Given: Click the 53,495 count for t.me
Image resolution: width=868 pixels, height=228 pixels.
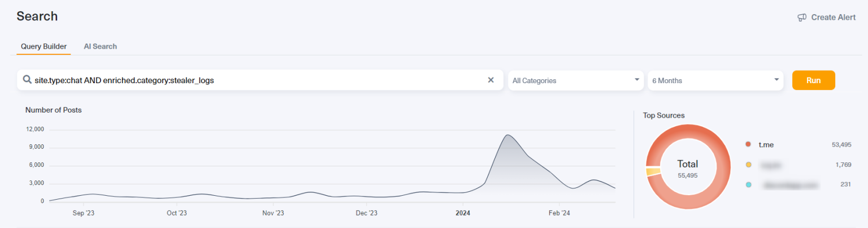Looking at the screenshot, I should 841,145.
